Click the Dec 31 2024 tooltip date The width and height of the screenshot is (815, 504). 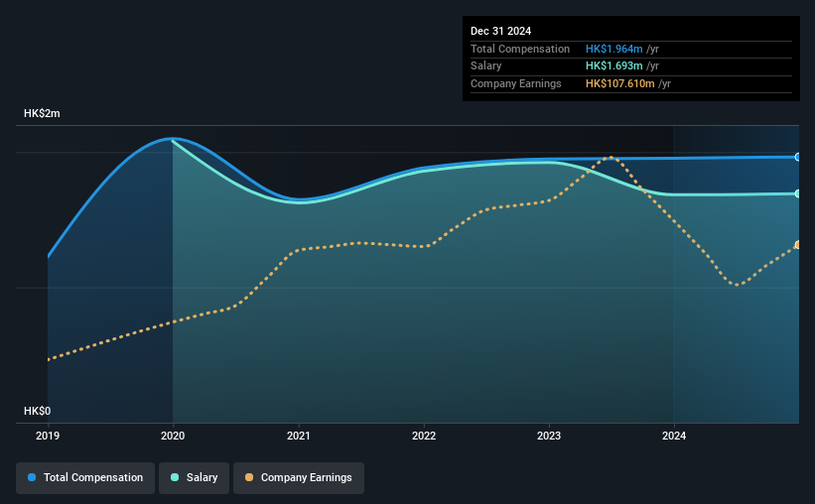point(500,31)
